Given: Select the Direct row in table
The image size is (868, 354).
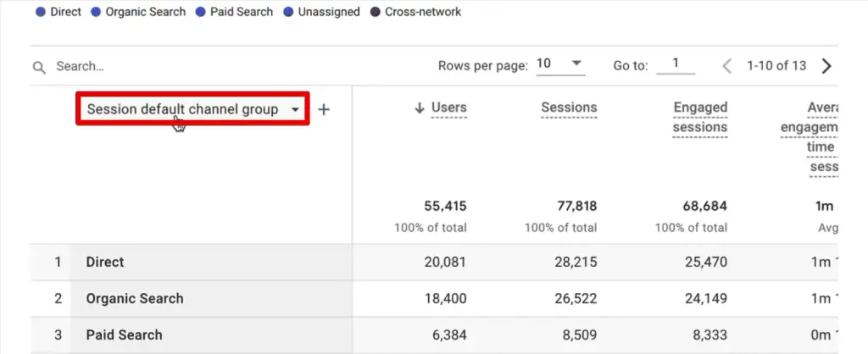Looking at the screenshot, I should point(105,263).
